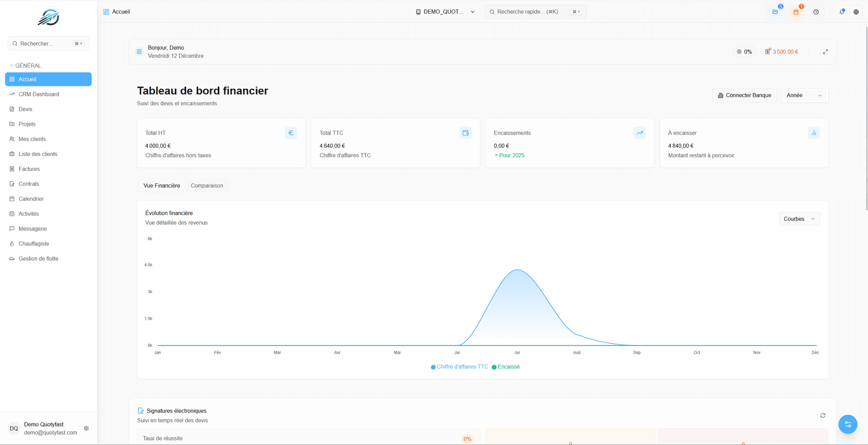868x445 pixels.
Task: Toggle the Chiffre d'affaires TTC legend item
Action: coord(459,367)
